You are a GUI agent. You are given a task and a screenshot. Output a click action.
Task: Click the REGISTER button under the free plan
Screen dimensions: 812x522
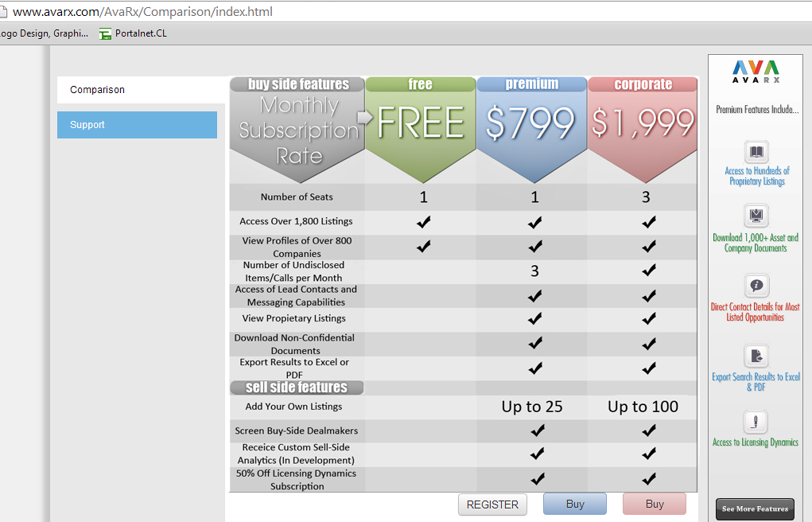pyautogui.click(x=492, y=504)
